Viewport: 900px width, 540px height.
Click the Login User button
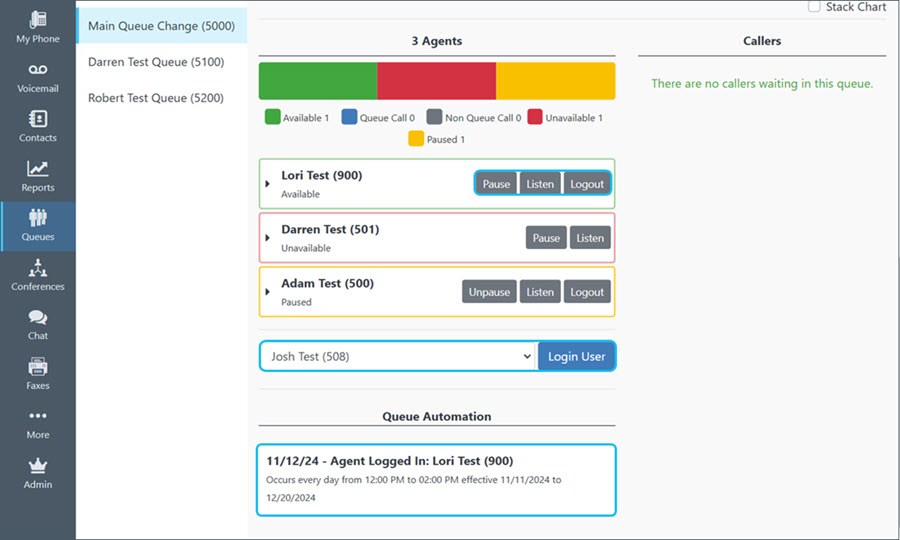[576, 356]
